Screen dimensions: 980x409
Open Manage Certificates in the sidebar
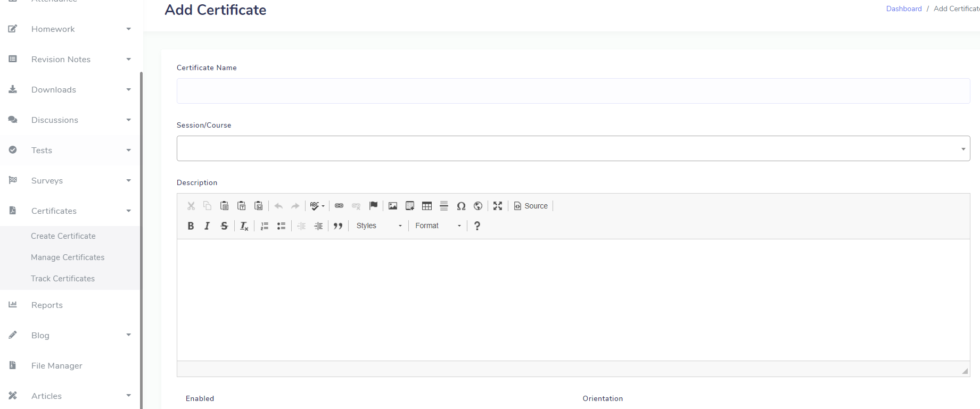[68, 257]
